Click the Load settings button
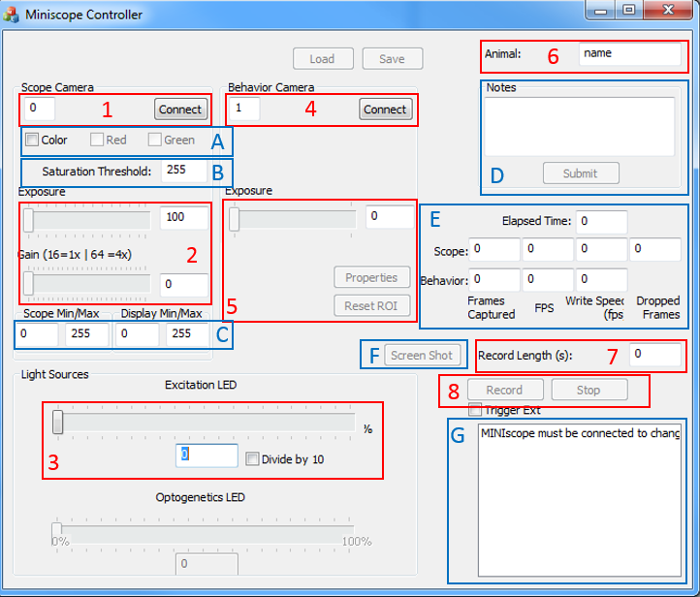700x597 pixels. point(322,59)
